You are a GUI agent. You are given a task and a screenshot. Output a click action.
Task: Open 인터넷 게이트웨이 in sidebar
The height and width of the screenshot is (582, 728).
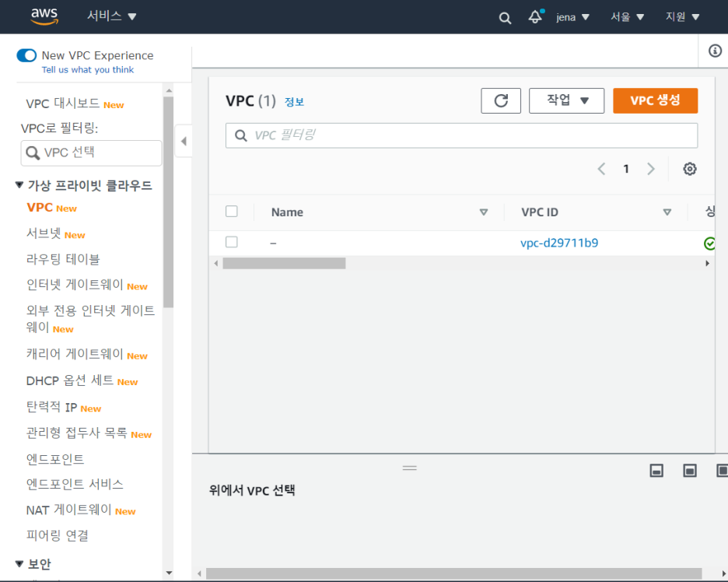(75, 284)
